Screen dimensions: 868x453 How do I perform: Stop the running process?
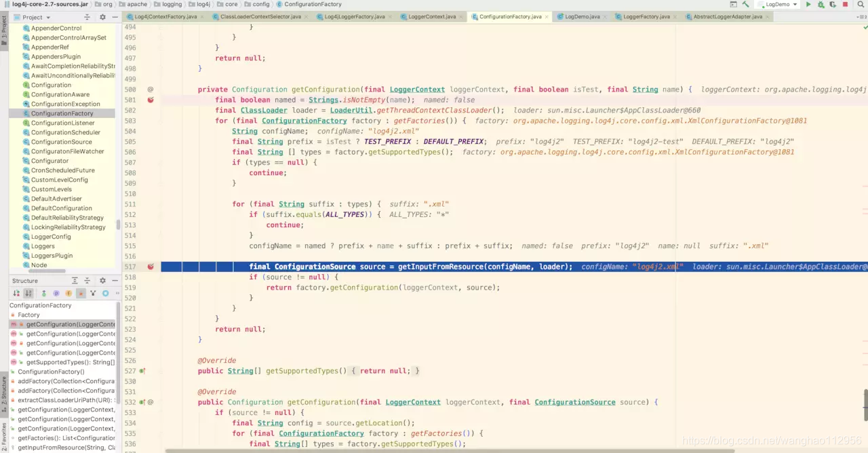pos(845,4)
